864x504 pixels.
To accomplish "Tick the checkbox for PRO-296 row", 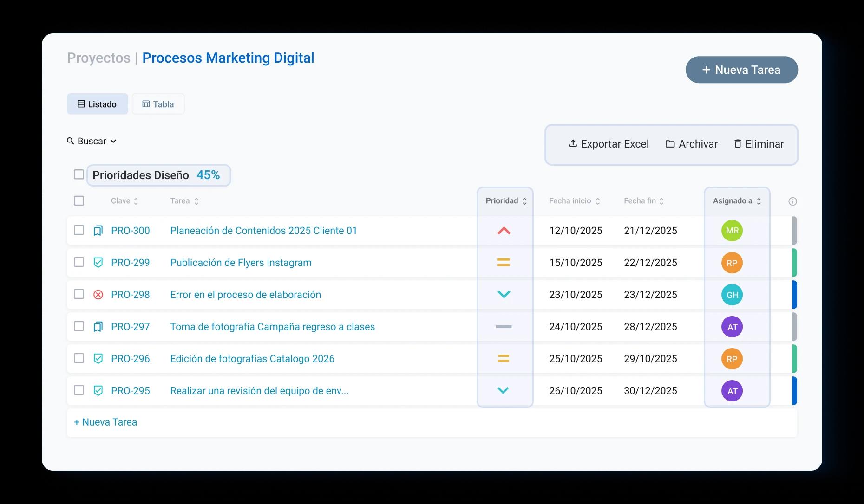I will [x=79, y=358].
